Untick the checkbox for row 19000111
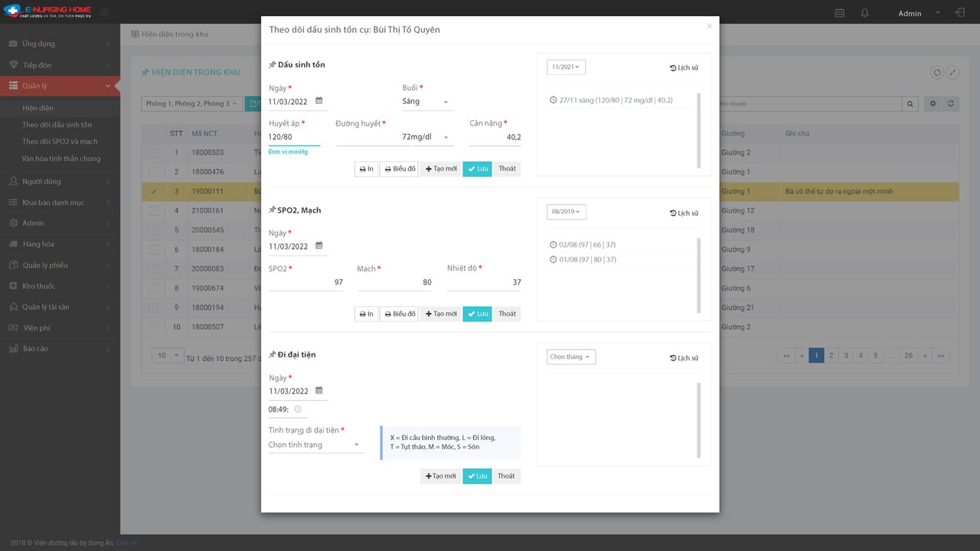Screen dimensions: 980x551 [154, 191]
